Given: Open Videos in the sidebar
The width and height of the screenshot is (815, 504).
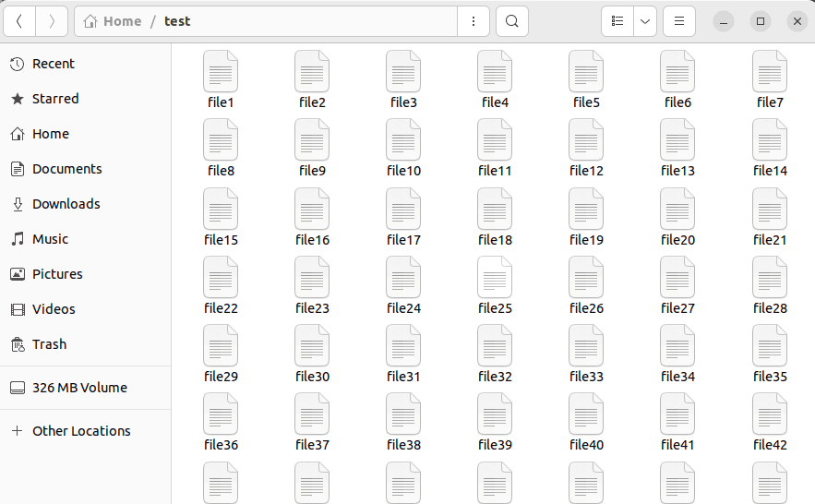Looking at the screenshot, I should 85,309.
